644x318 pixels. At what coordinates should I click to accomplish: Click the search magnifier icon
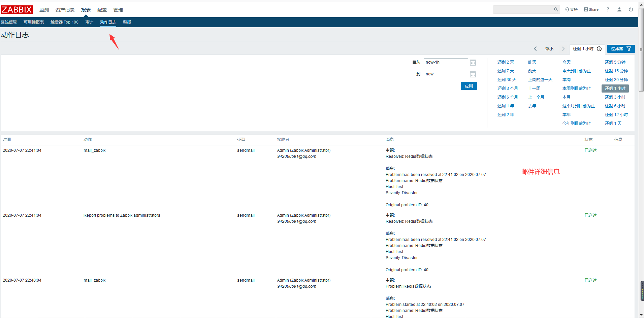556,10
